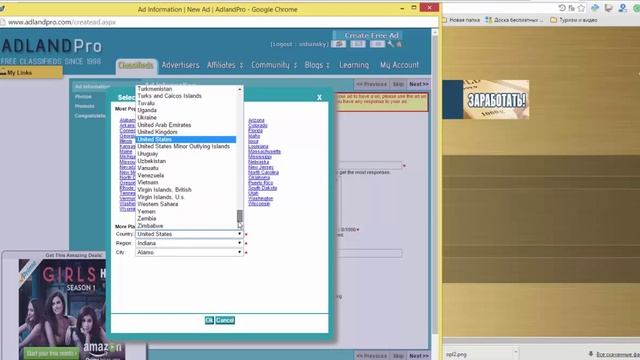Choose Uruguay from the country list
640x360 pixels.
coord(186,154)
